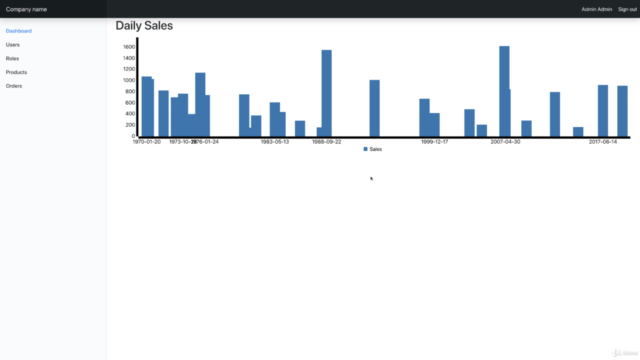Toggle the Sales legend color square

[x=366, y=149]
